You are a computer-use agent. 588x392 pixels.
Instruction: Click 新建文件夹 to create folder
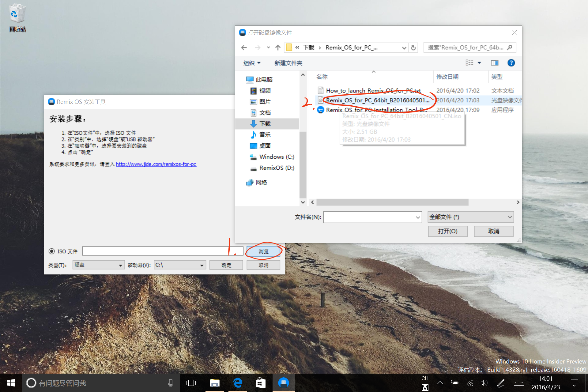[x=288, y=63]
